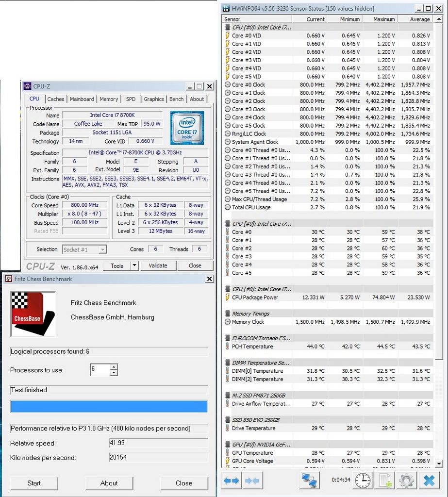Click the Maximum column header
Image resolution: width=448 pixels, height=497 pixels.
pos(380,19)
